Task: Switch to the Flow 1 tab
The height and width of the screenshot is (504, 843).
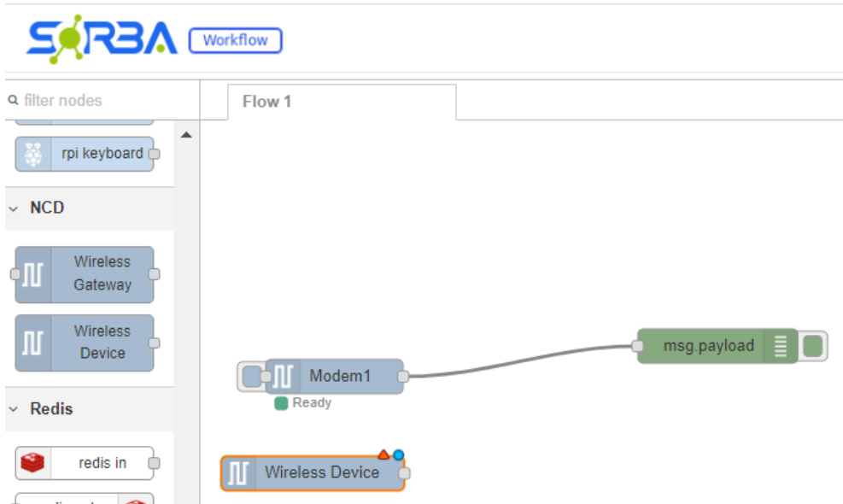Action: pyautogui.click(x=266, y=102)
